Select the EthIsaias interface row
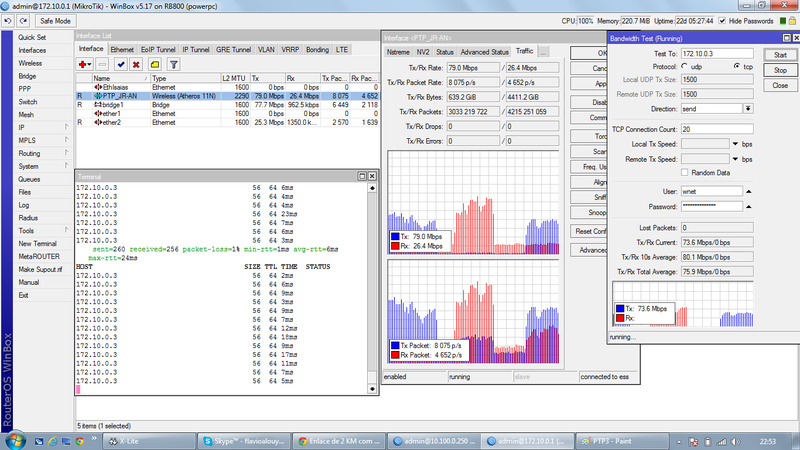This screenshot has height=450, width=800. (227, 87)
